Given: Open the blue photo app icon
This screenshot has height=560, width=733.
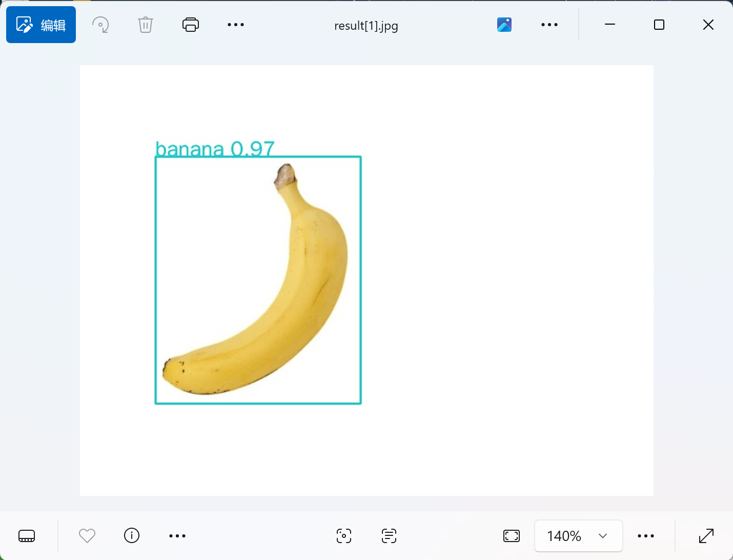Looking at the screenshot, I should click(x=504, y=25).
